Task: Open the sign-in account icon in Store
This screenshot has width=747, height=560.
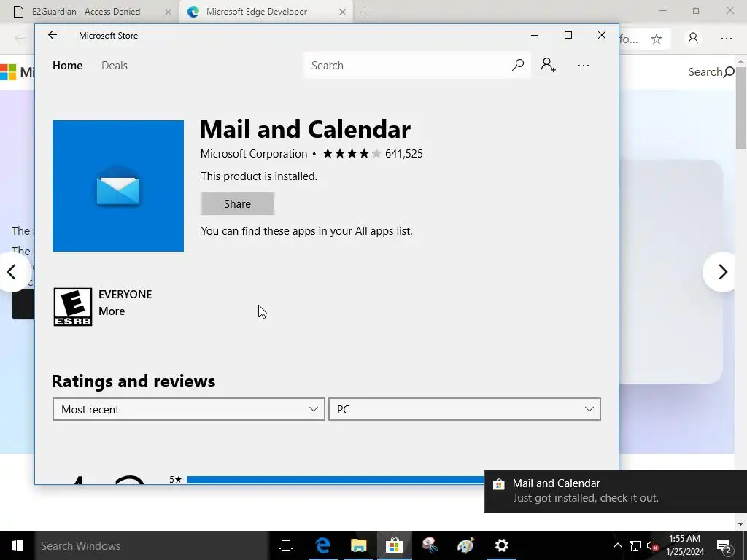Action: click(549, 65)
